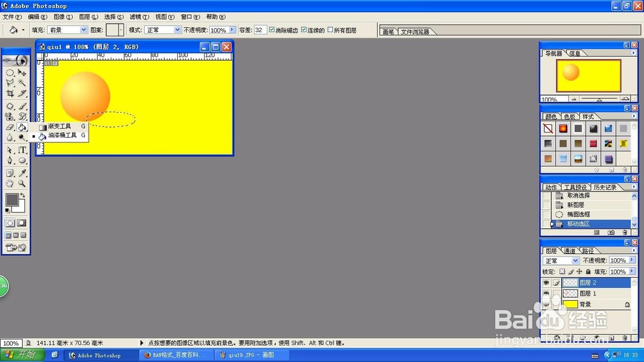Open RAW格式 browser window in taskbar

(x=177, y=355)
